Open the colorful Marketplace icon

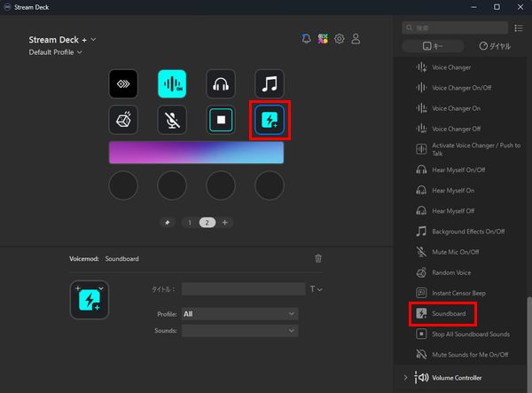click(x=323, y=39)
